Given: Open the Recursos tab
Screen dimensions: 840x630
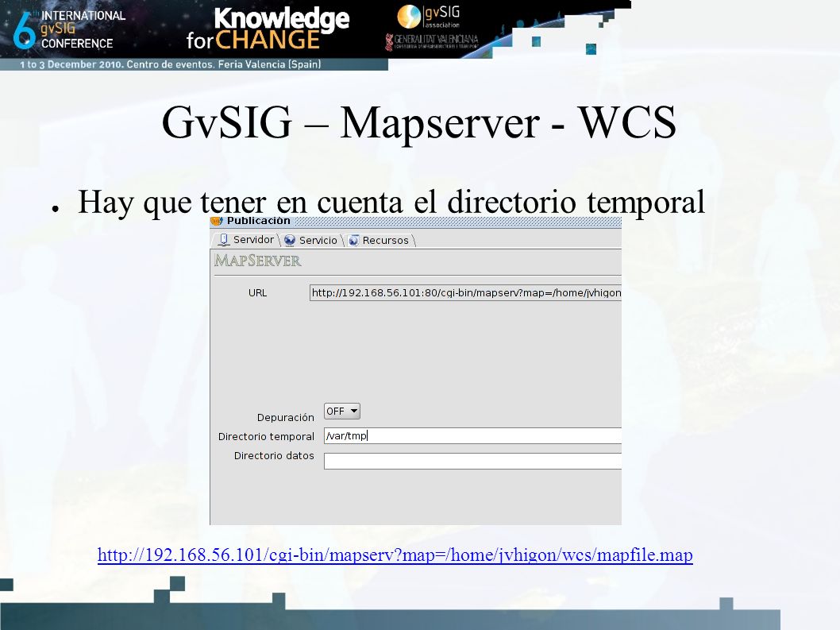Looking at the screenshot, I should pos(380,240).
